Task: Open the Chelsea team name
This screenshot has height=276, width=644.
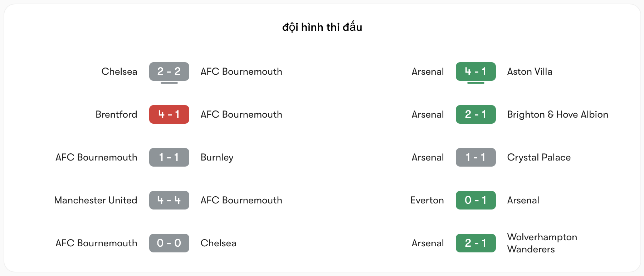Action: [119, 72]
